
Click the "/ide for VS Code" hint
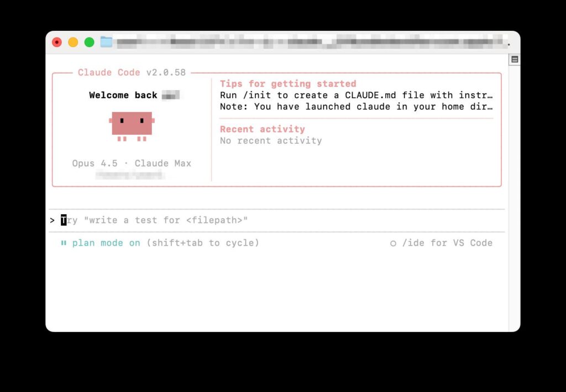coord(447,243)
